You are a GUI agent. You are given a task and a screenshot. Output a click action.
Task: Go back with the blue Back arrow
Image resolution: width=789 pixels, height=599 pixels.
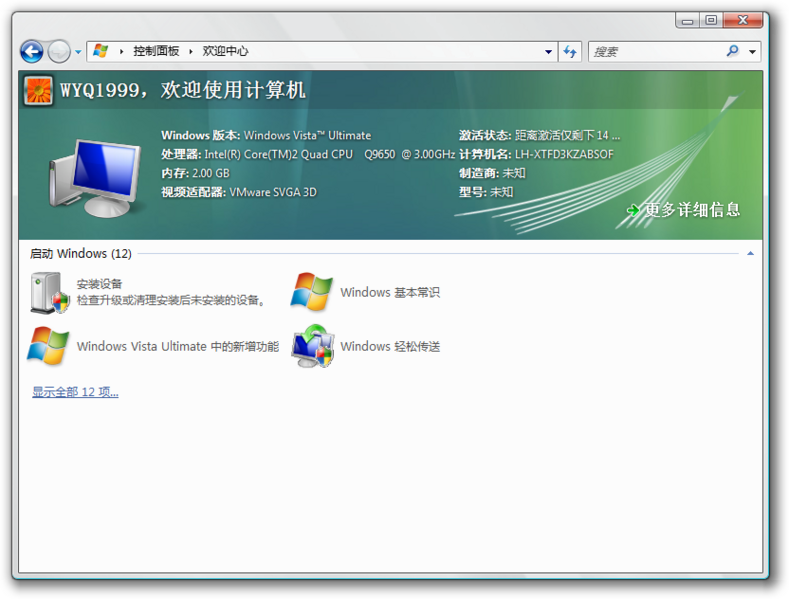click(31, 51)
